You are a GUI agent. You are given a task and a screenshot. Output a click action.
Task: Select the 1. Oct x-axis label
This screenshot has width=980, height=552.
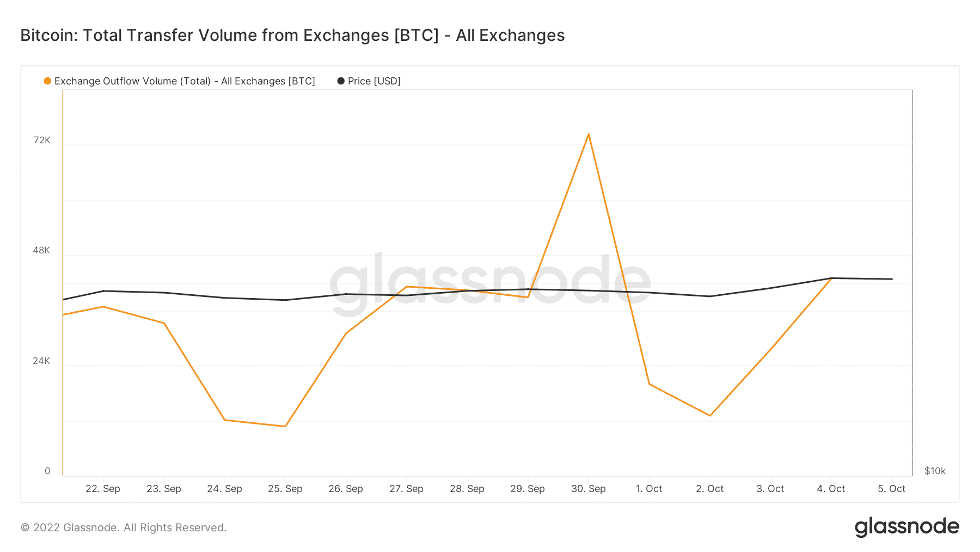pyautogui.click(x=649, y=489)
